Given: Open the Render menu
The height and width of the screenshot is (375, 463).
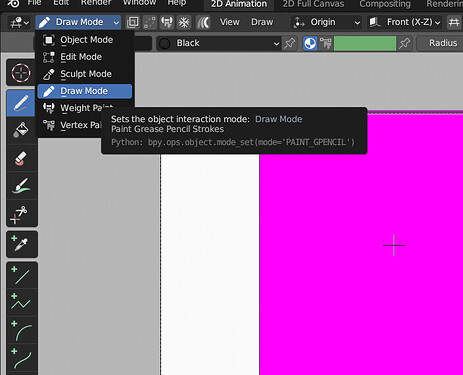Looking at the screenshot, I should point(95,3).
